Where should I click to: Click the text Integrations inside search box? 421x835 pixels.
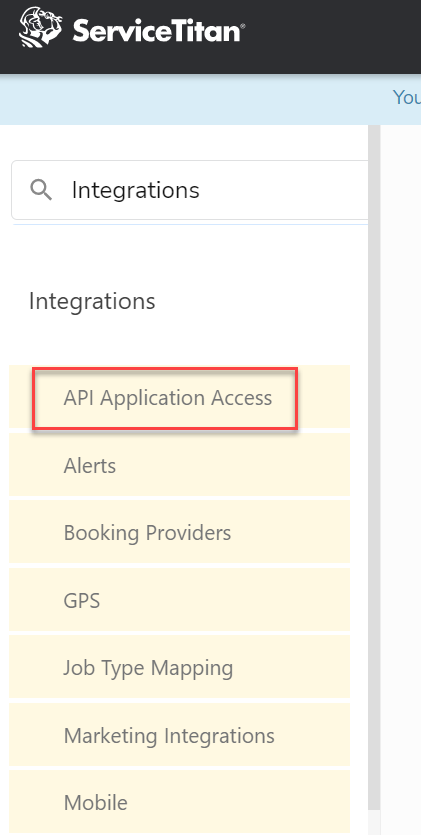click(x=136, y=190)
